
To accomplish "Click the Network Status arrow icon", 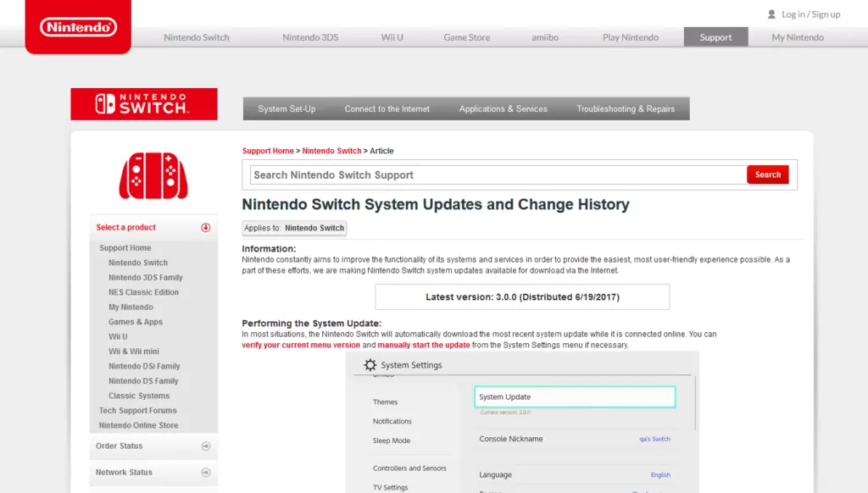I will point(206,473).
